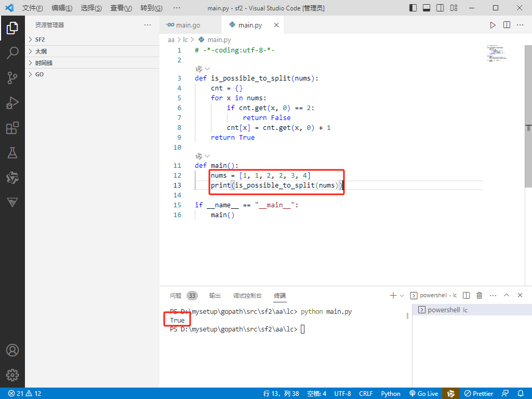
Task: Open the 编辑(E) menu
Action: [62, 8]
